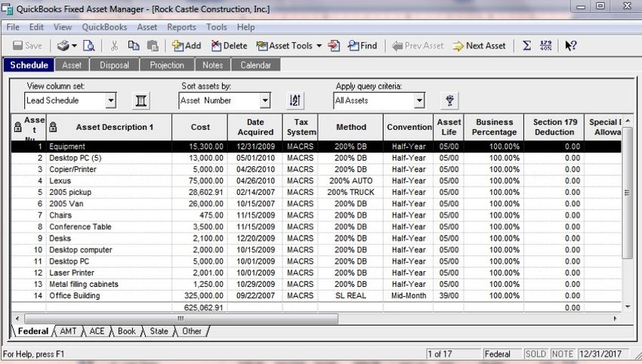Go to Next Asset
642x364 pixels.
[x=479, y=45]
